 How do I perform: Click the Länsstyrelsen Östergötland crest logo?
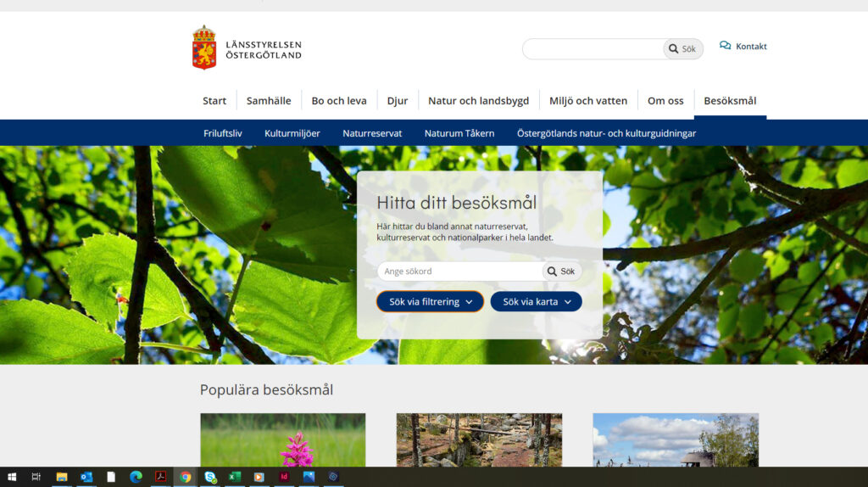[x=203, y=48]
